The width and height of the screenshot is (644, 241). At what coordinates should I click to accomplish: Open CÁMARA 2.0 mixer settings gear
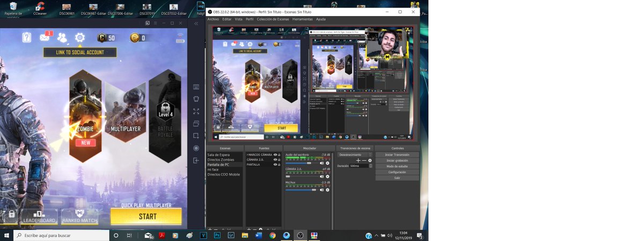[327, 177]
